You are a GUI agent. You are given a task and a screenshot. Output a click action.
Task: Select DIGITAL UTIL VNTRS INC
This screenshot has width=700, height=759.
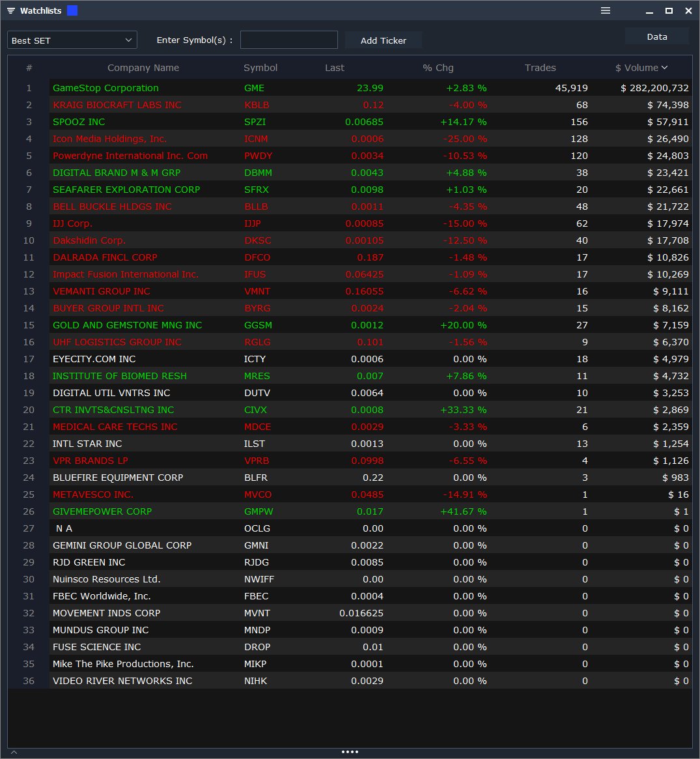tap(112, 393)
